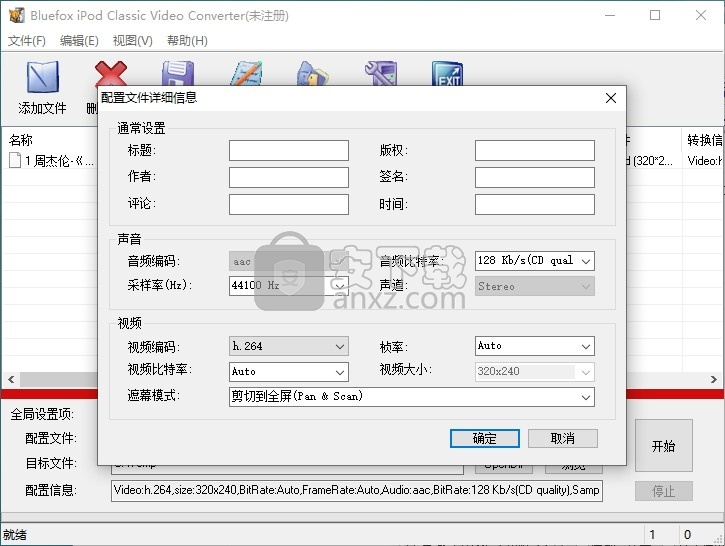This screenshot has height=546, width=725.
Task: Click the Bluefox app icon in title bar
Action: pos(17,15)
